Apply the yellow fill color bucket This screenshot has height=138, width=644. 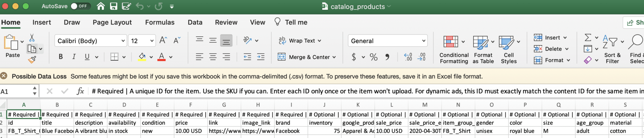(x=142, y=57)
